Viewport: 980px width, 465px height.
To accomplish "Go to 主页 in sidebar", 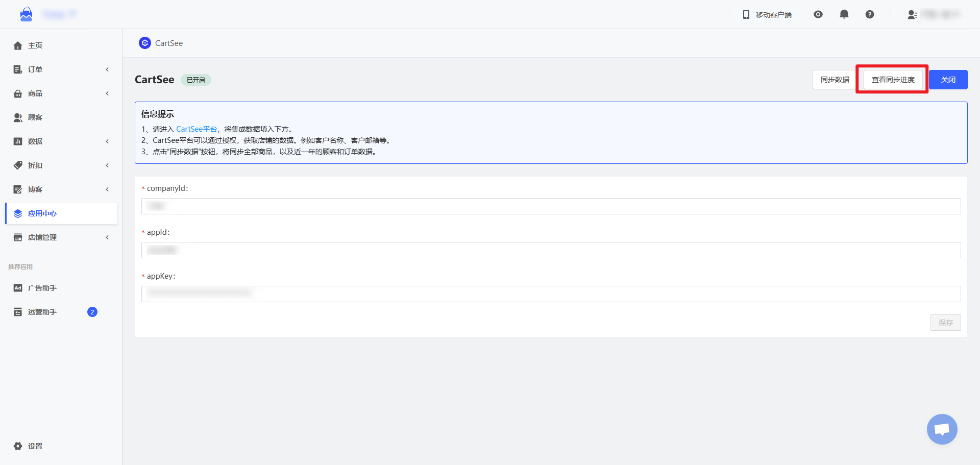I will pyautogui.click(x=61, y=45).
